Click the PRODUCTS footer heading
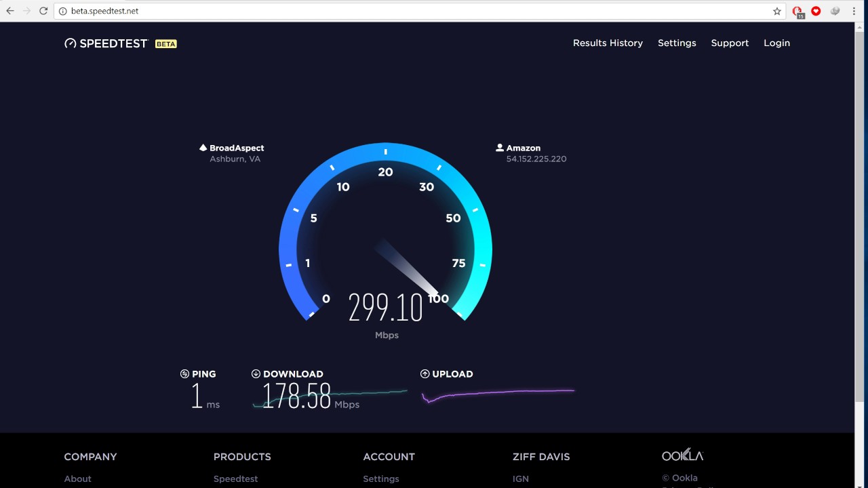The height and width of the screenshot is (488, 868). pos(242,457)
